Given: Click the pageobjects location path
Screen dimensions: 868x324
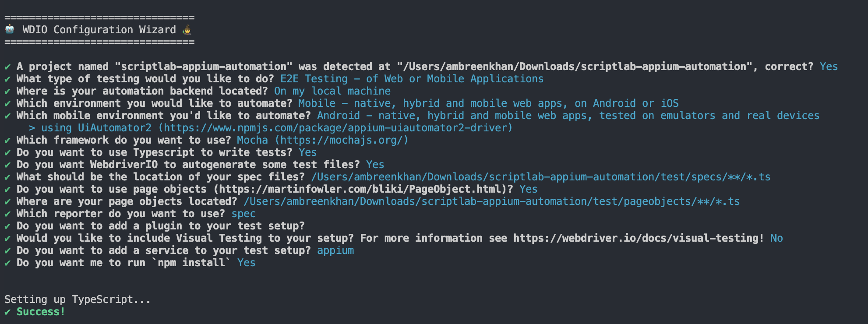Looking at the screenshot, I should coord(491,201).
